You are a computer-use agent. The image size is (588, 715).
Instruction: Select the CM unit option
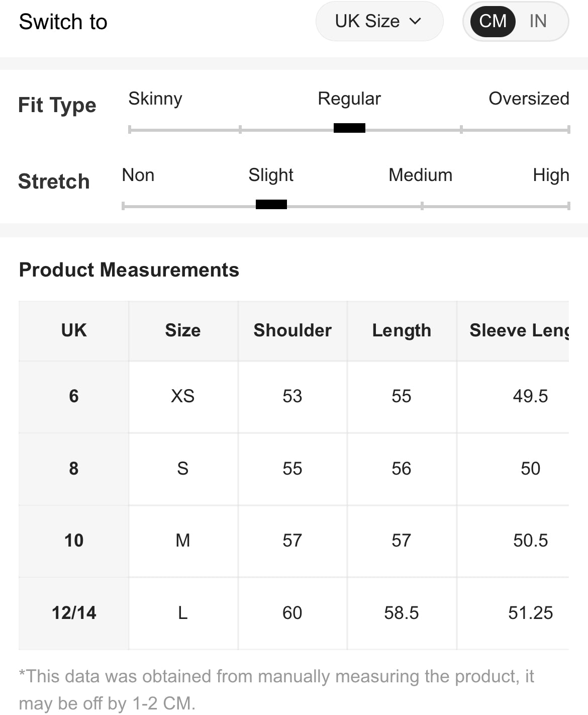(493, 21)
